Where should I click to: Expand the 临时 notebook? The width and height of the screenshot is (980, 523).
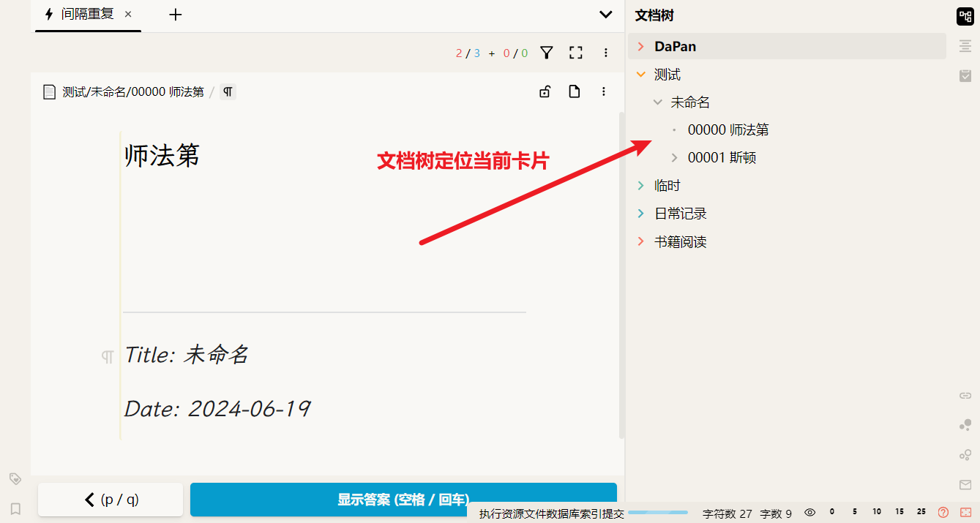pos(640,186)
